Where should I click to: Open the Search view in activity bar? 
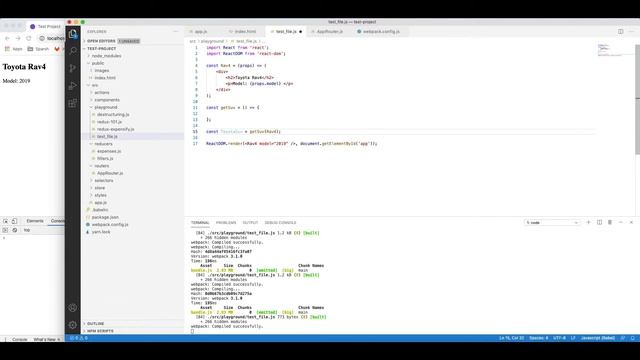point(73,51)
